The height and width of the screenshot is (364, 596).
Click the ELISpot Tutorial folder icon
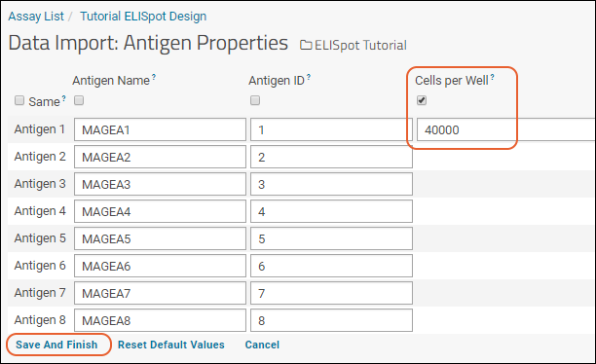pos(306,45)
